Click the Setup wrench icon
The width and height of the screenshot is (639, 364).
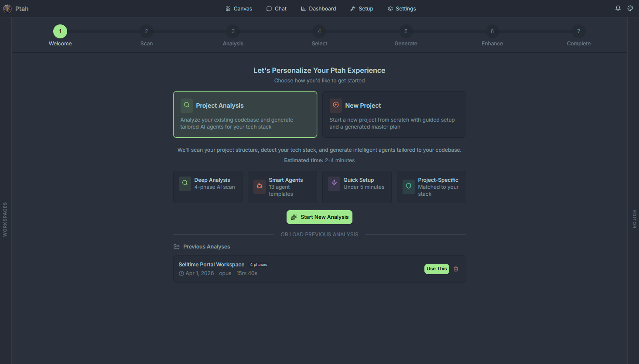click(x=352, y=8)
